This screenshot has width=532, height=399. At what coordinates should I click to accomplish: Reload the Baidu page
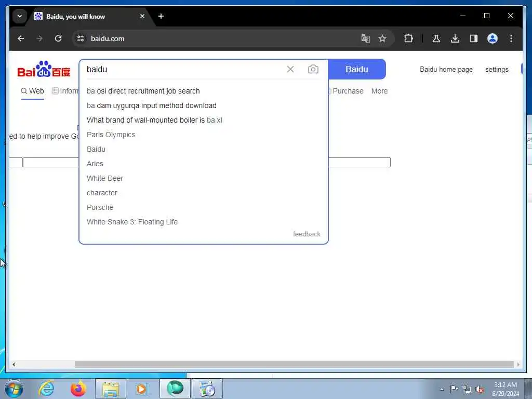58,38
